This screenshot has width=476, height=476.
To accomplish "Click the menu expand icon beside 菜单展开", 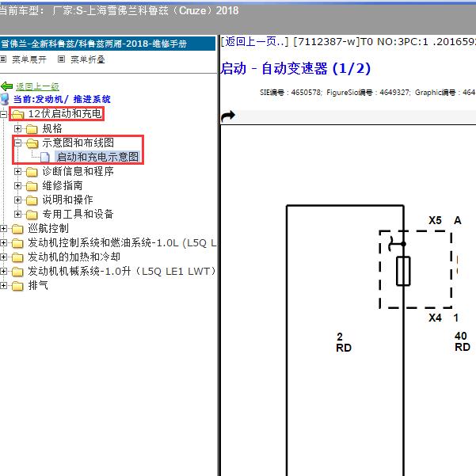I will click(x=3, y=59).
